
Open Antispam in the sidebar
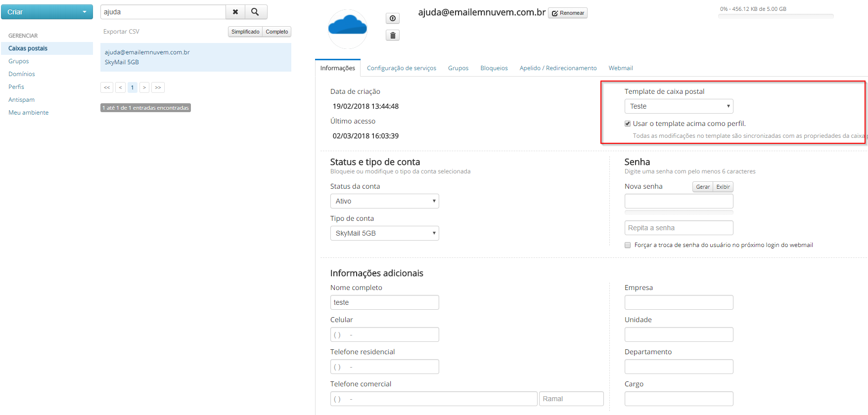(21, 100)
